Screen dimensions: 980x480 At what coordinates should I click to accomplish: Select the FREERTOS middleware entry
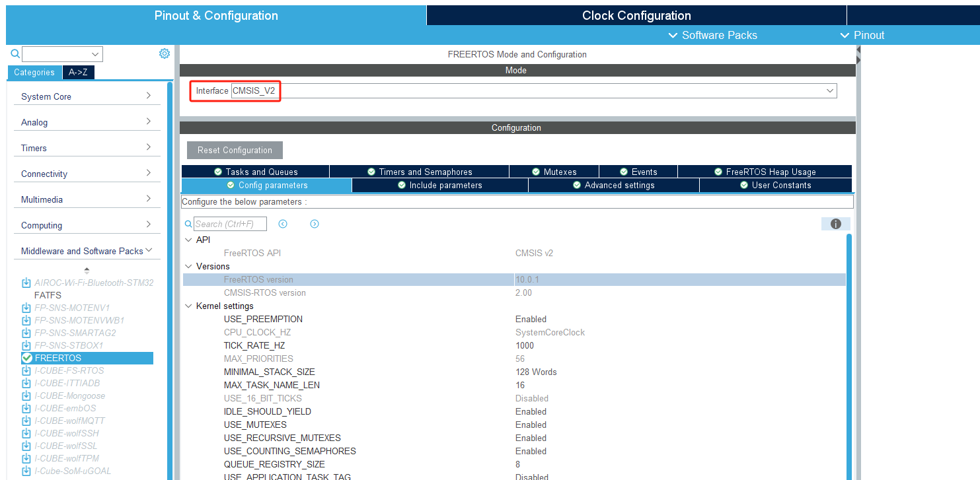click(87, 358)
